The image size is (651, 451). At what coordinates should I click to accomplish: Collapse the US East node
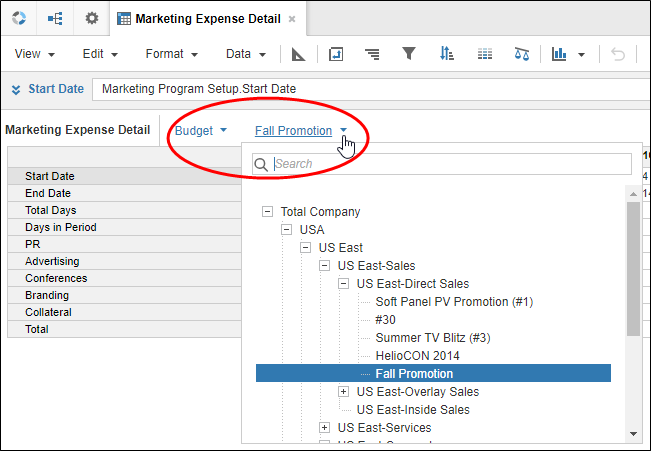(306, 248)
